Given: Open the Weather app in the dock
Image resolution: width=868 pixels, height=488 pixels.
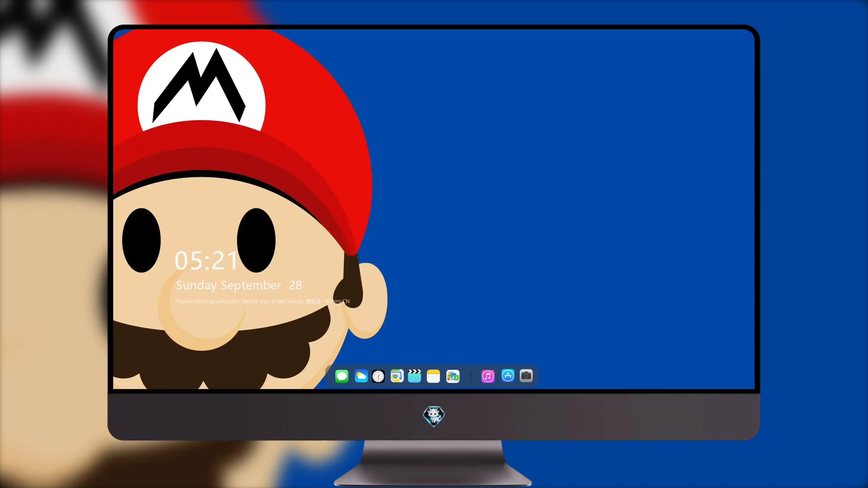Looking at the screenshot, I should 361,376.
